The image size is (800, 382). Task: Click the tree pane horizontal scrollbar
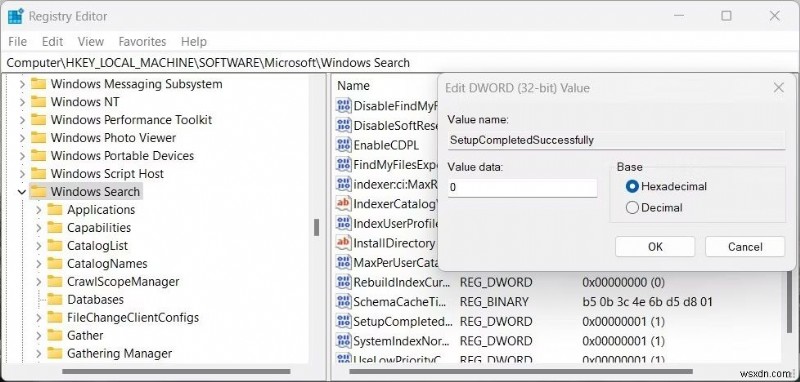click(176, 371)
